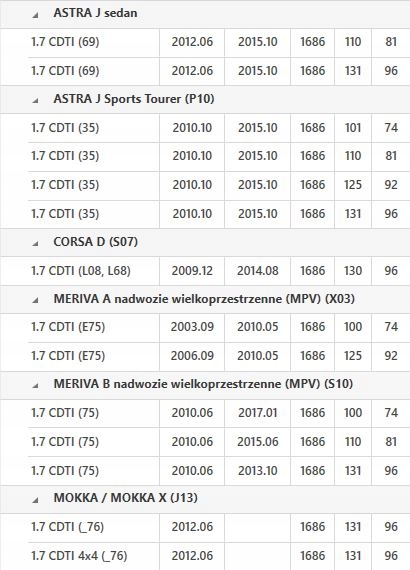Select the 1.7 CDTI (L08, L68) row

point(219,271)
